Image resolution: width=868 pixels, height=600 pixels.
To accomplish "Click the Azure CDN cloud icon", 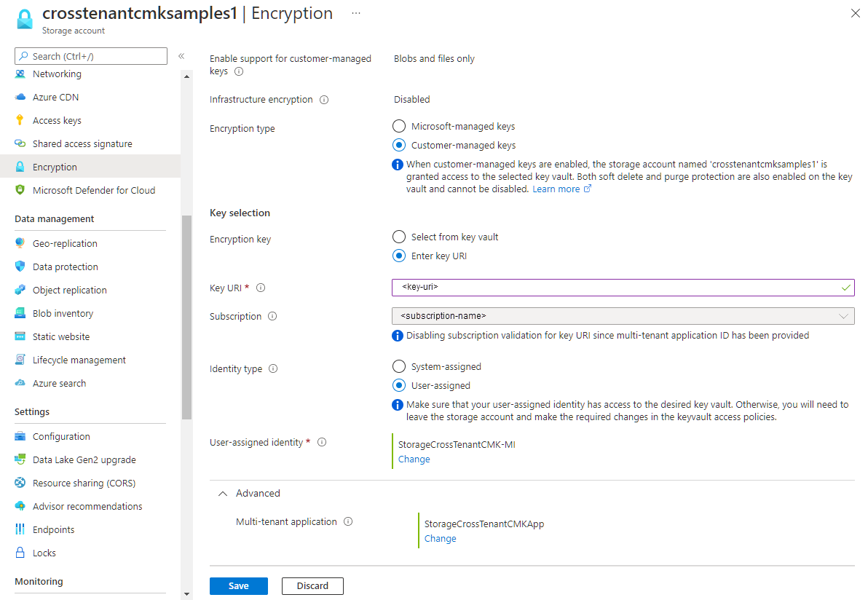I will [20, 97].
